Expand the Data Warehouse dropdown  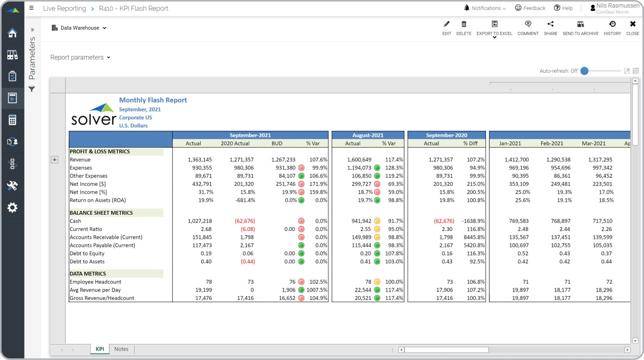click(x=79, y=28)
